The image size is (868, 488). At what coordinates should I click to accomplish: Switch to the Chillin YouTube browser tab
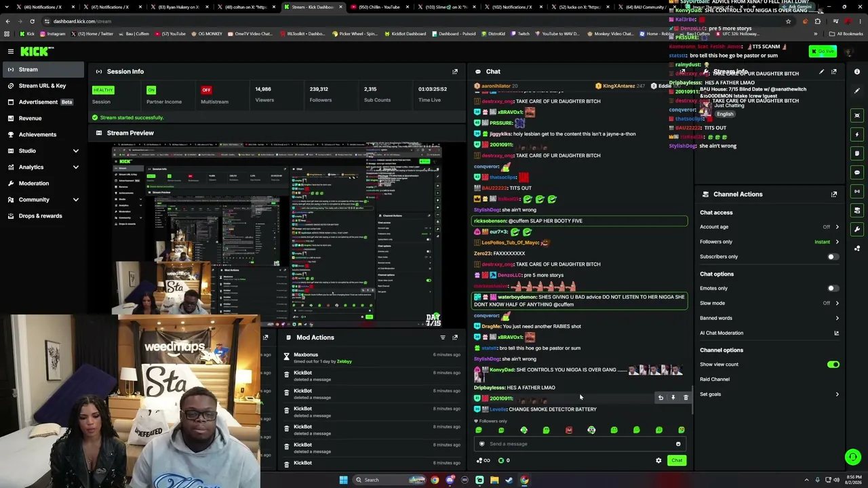point(379,7)
